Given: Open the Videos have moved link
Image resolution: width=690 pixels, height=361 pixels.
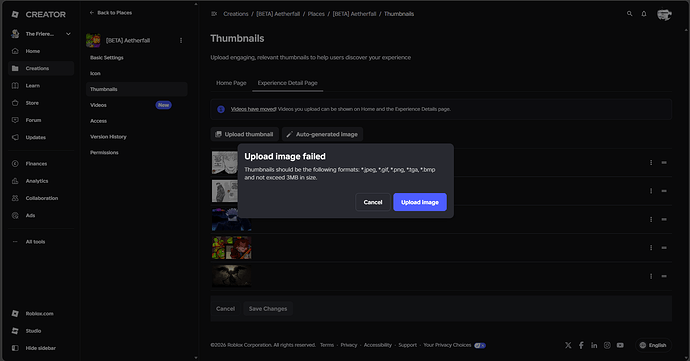Looking at the screenshot, I should 253,109.
